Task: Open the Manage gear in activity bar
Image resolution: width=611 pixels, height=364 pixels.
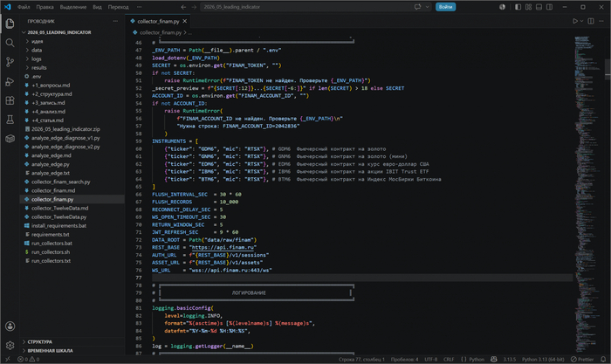Action: [10, 346]
